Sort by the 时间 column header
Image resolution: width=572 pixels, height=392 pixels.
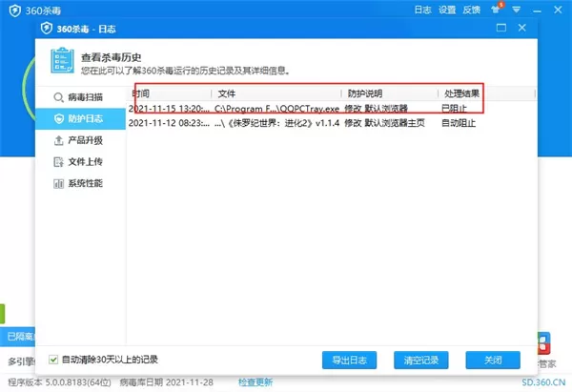point(169,93)
